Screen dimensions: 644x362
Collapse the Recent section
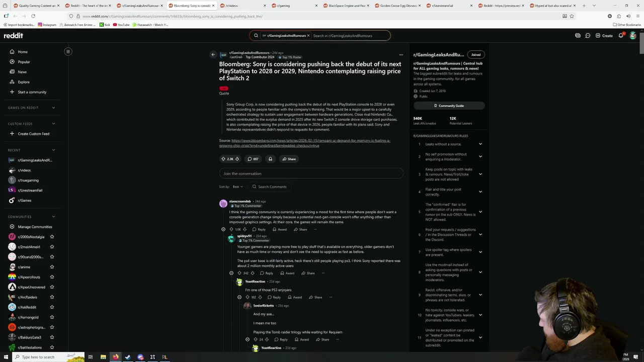tap(53, 150)
